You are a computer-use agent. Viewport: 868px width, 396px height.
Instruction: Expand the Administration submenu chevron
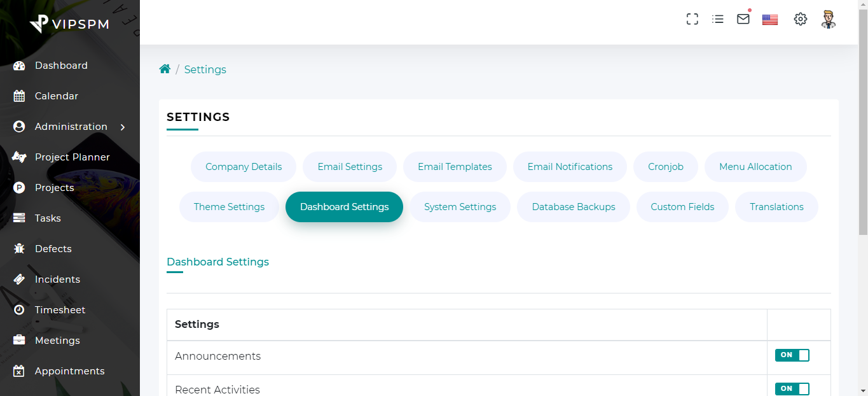pyautogui.click(x=123, y=127)
